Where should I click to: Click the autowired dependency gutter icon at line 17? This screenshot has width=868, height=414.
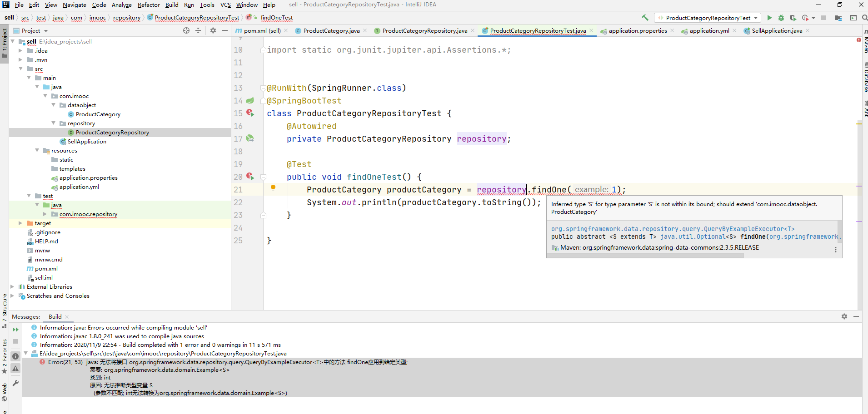pyautogui.click(x=250, y=138)
